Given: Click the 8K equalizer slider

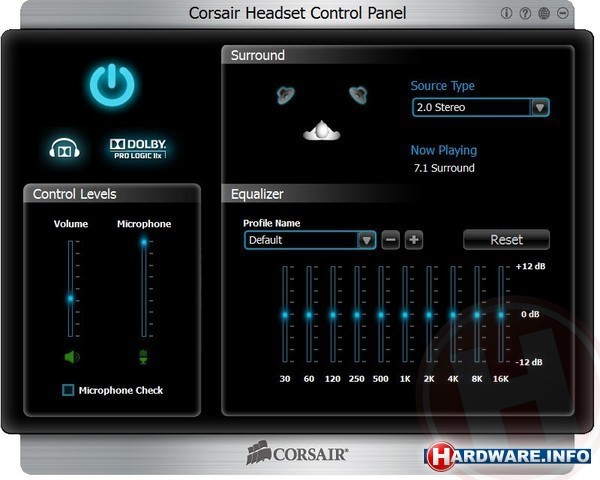Looking at the screenshot, I should coord(477,315).
